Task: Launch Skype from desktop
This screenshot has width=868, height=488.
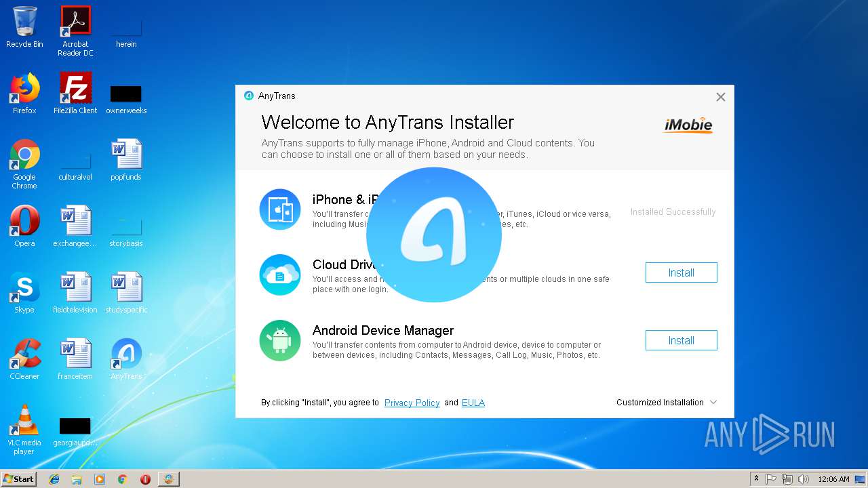Action: (x=24, y=293)
